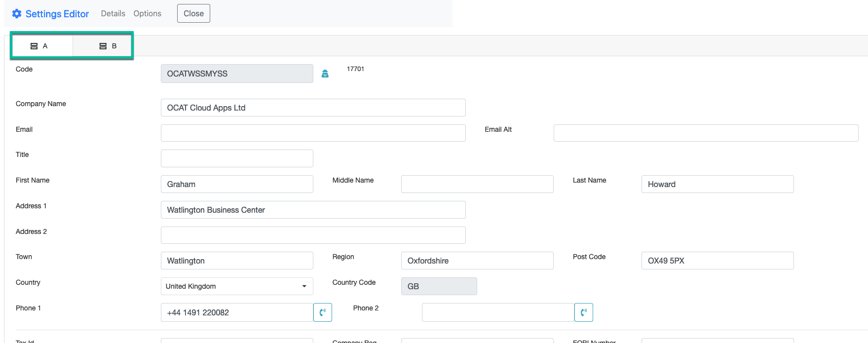Click the Settings Editor title link

(x=57, y=14)
